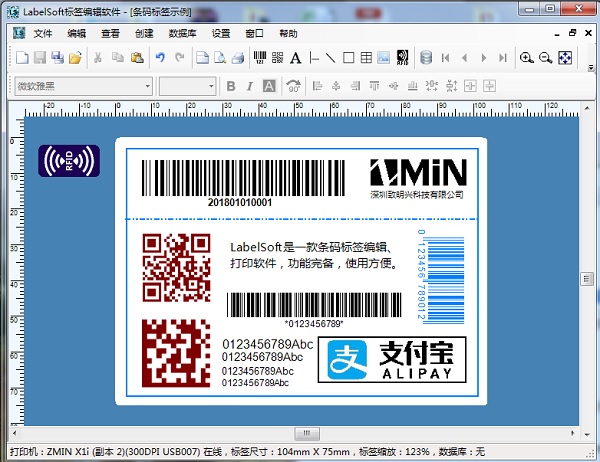Click the Paste clipboard icon

click(x=137, y=58)
